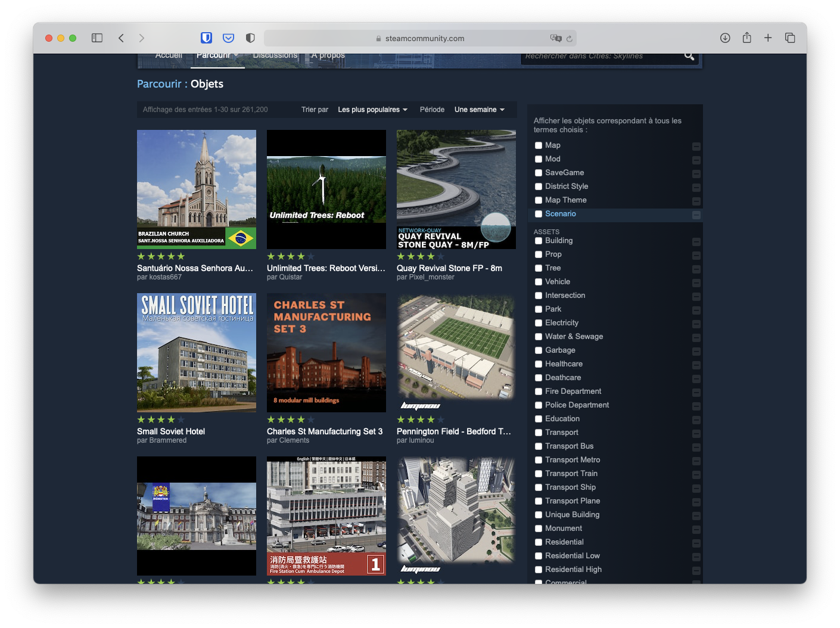Go forward with the forward arrow
Screen dimensions: 840x628
141,38
